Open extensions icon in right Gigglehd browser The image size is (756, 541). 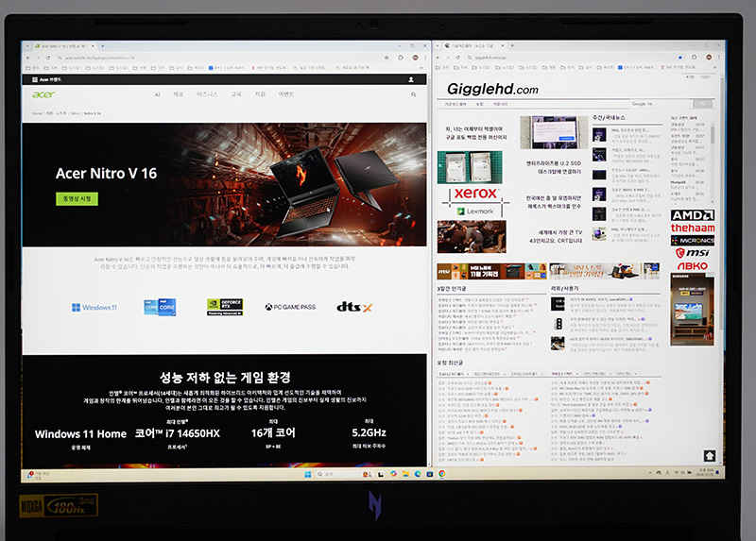(x=695, y=58)
